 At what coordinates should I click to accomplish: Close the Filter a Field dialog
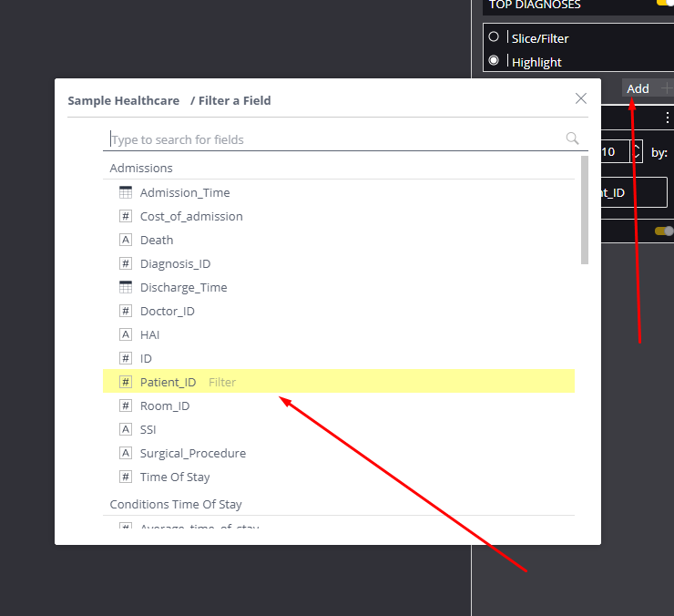click(x=581, y=98)
